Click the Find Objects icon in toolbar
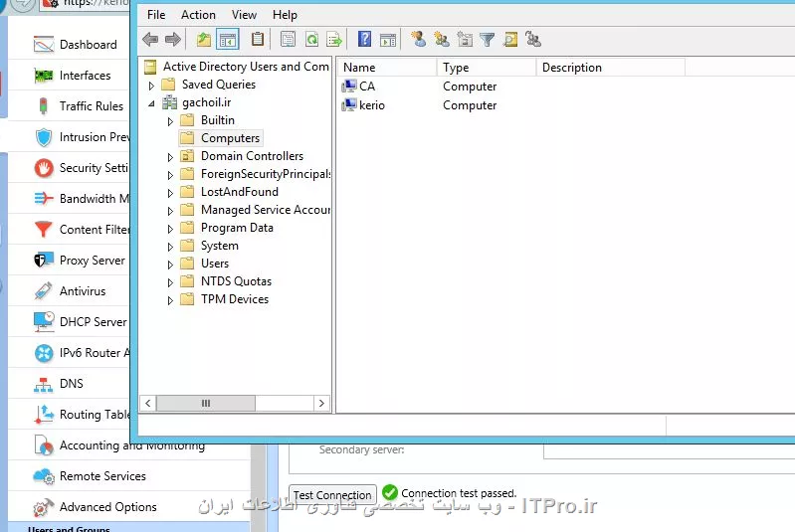 (x=510, y=39)
